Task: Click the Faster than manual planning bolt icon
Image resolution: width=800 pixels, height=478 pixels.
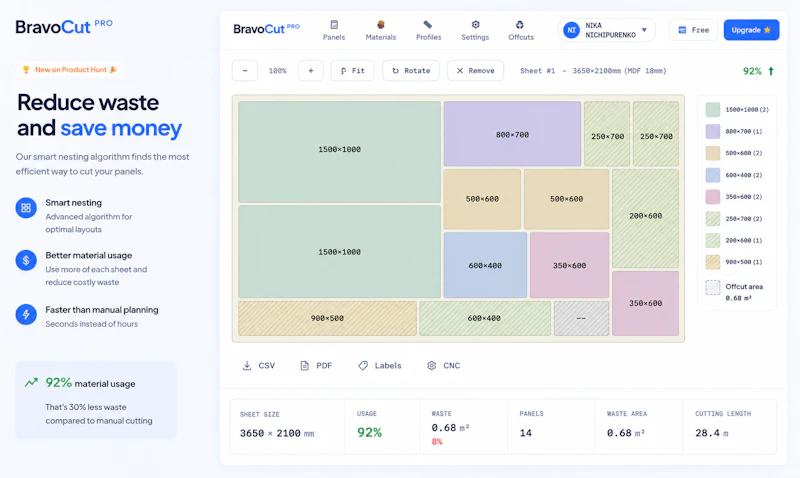Action: click(26, 315)
